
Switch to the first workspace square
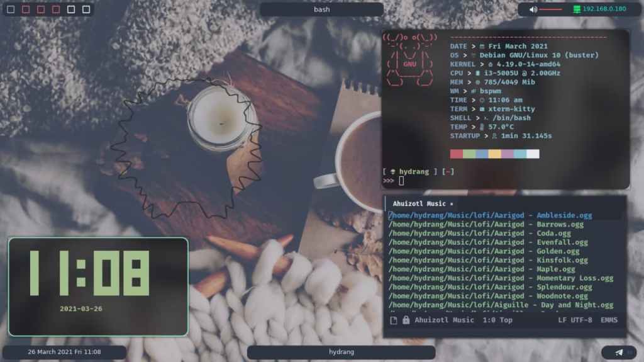11,9
